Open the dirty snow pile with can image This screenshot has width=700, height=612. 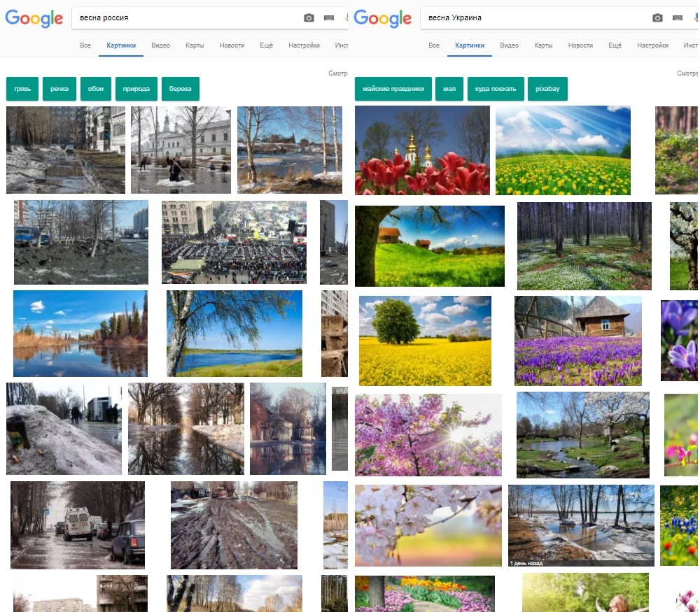click(x=64, y=429)
